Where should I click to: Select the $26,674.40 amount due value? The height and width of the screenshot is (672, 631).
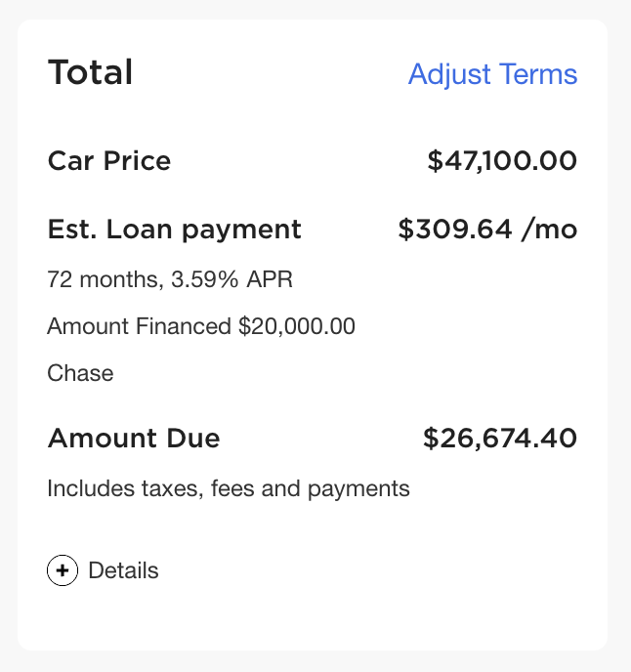[500, 438]
